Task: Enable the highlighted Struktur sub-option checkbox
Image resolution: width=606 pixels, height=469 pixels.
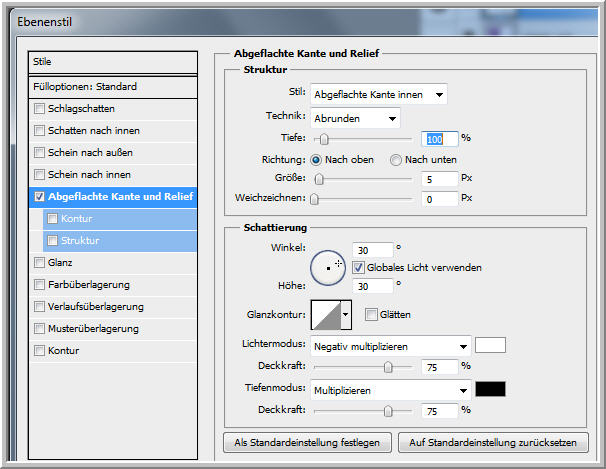Action: 53,241
